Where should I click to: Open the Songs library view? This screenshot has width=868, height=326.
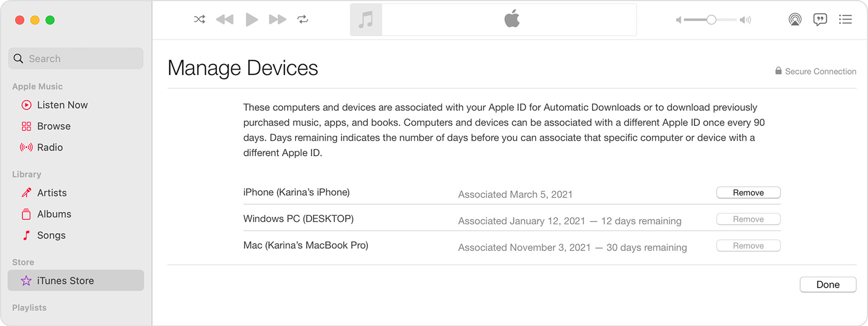(x=51, y=235)
